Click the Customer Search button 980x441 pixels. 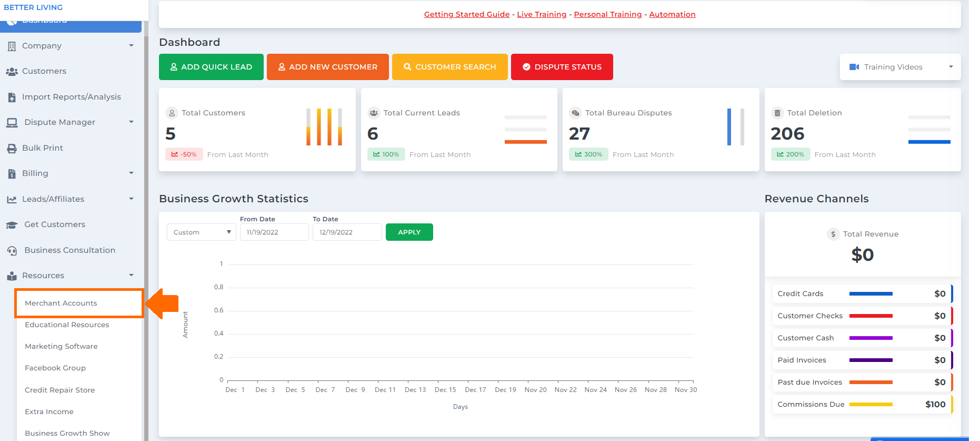pos(450,67)
